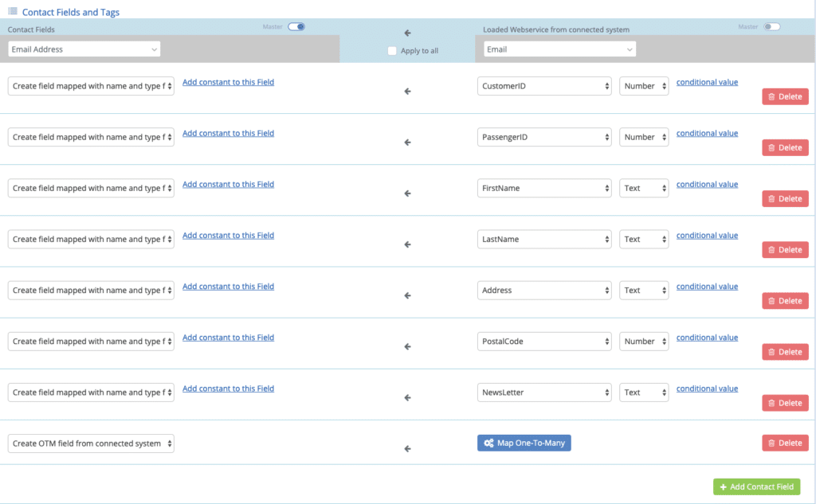This screenshot has width=816, height=504.
Task: Click the arrow icon in the PassengerID row
Action: (407, 142)
